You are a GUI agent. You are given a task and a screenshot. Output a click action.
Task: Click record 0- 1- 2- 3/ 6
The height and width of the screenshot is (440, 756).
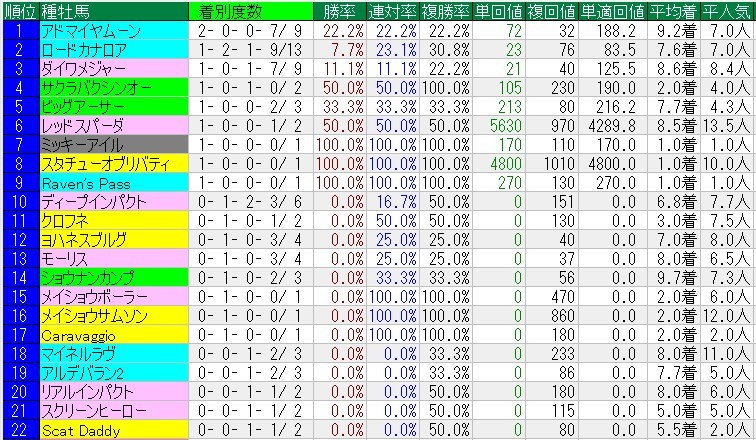point(250,202)
